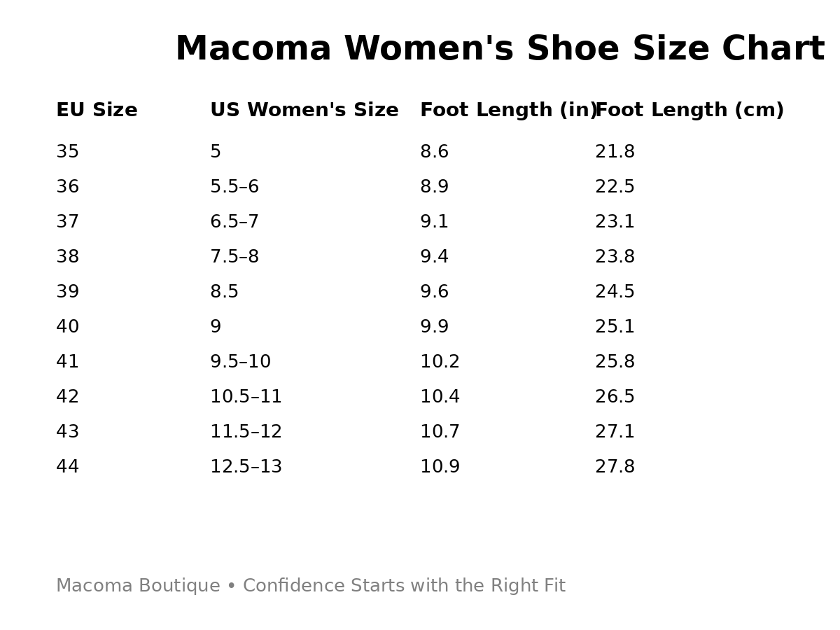The image size is (840, 630).
Task: Click the 10.4 inch foot length value
Action: [440, 397]
